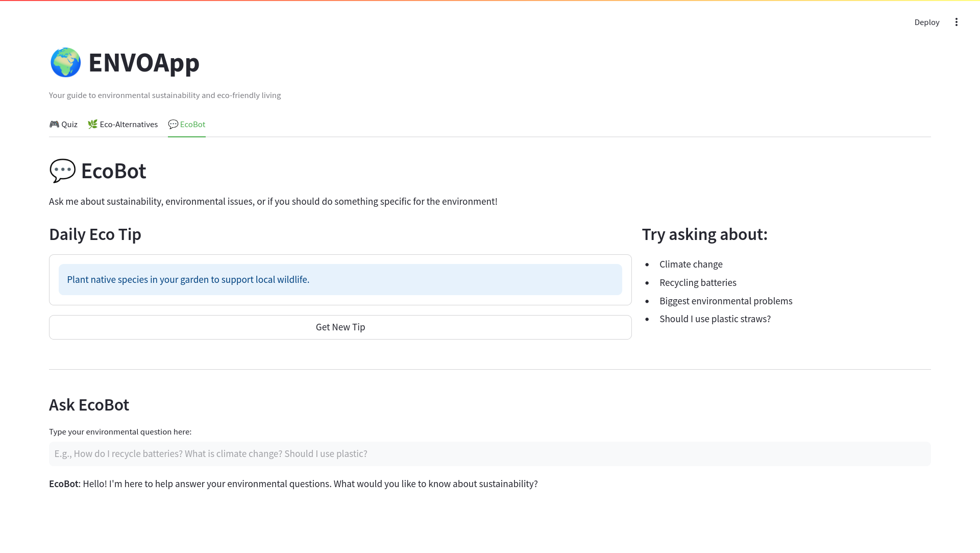Focus the environmental question input field

coord(489,453)
